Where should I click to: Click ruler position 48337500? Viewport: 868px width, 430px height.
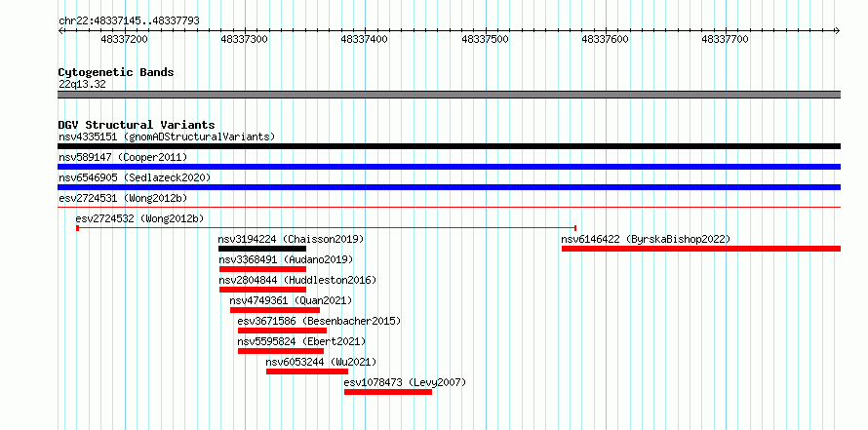(485, 39)
